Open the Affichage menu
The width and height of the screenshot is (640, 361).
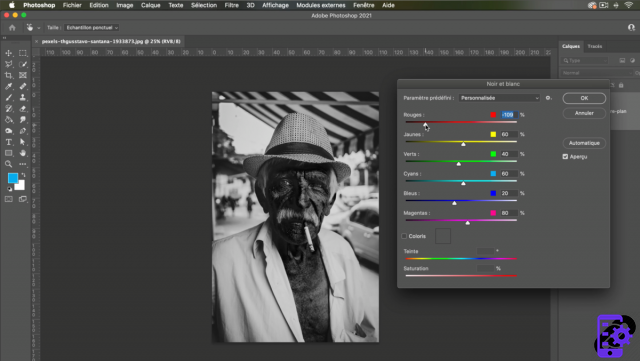click(275, 5)
